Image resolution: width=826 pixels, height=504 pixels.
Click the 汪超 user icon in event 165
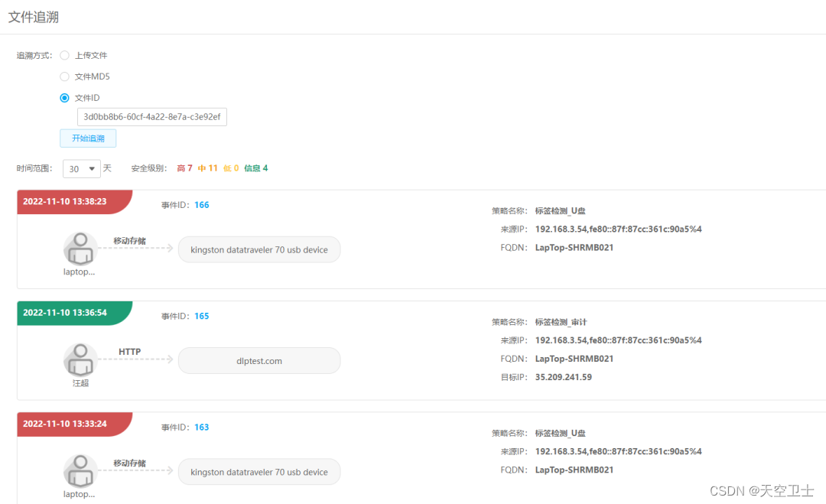pos(80,359)
